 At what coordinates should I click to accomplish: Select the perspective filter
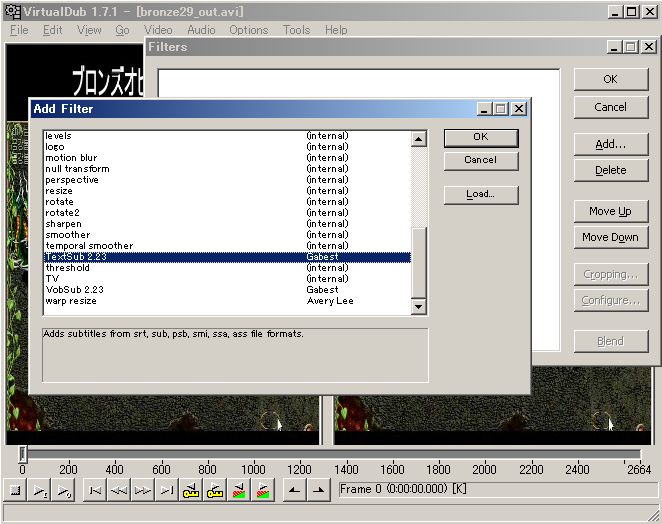(228, 180)
